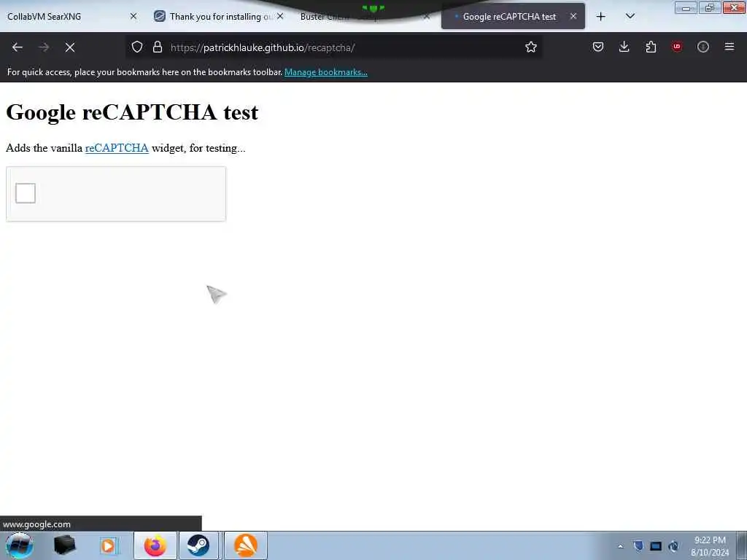Click the round icon right of uBlock
The height and width of the screenshot is (560, 747).
click(703, 47)
